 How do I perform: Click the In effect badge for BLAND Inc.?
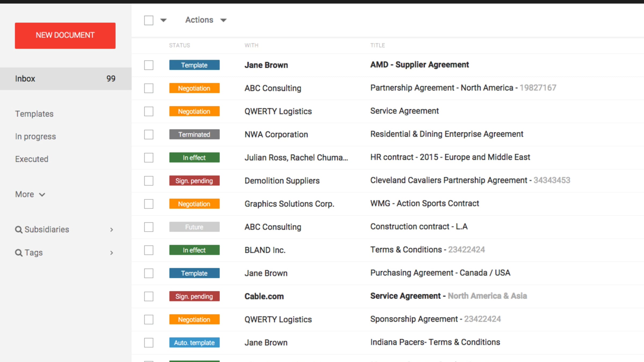194,250
